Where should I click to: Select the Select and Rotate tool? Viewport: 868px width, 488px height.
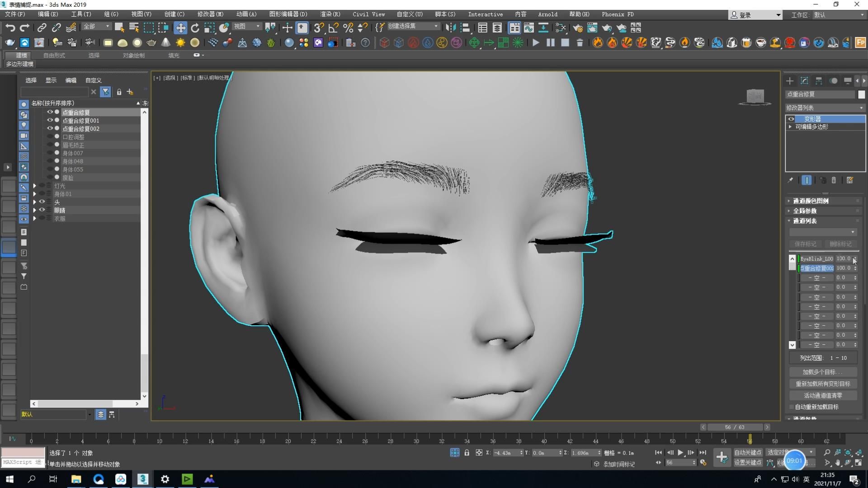[x=195, y=28]
